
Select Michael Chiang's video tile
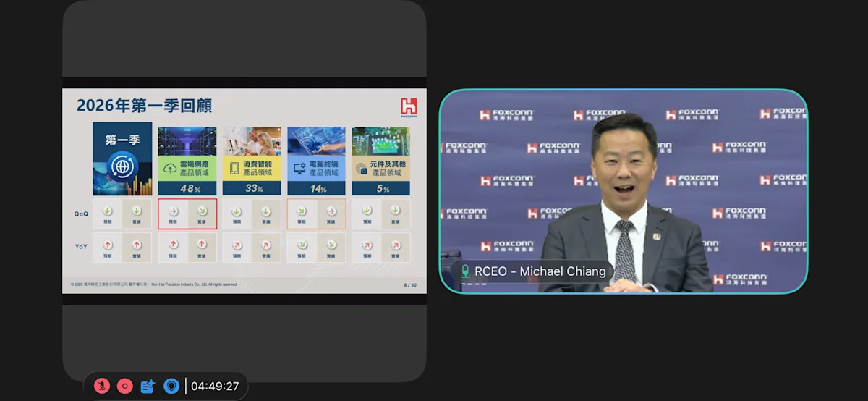click(624, 191)
